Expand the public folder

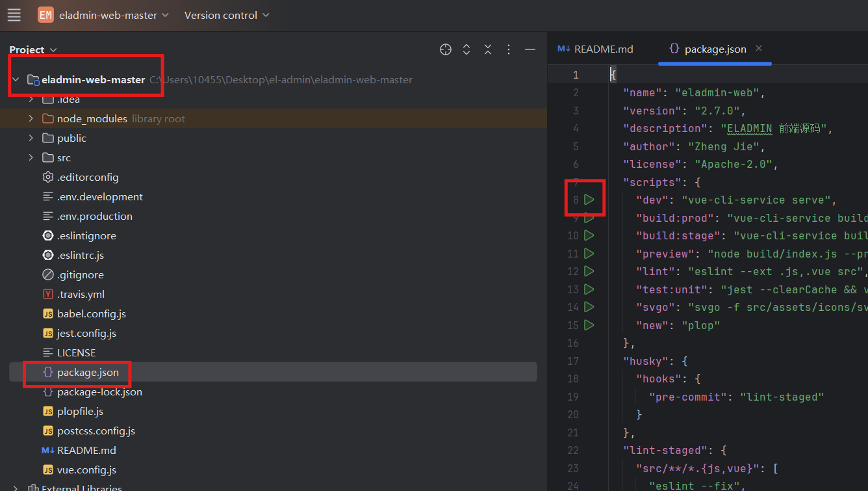point(31,139)
